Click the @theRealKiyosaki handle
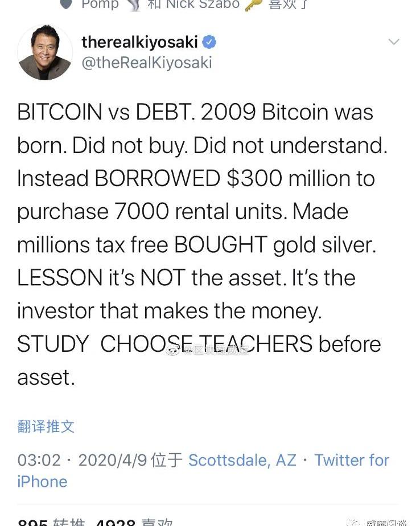This screenshot has width=420, height=526. pos(146,63)
